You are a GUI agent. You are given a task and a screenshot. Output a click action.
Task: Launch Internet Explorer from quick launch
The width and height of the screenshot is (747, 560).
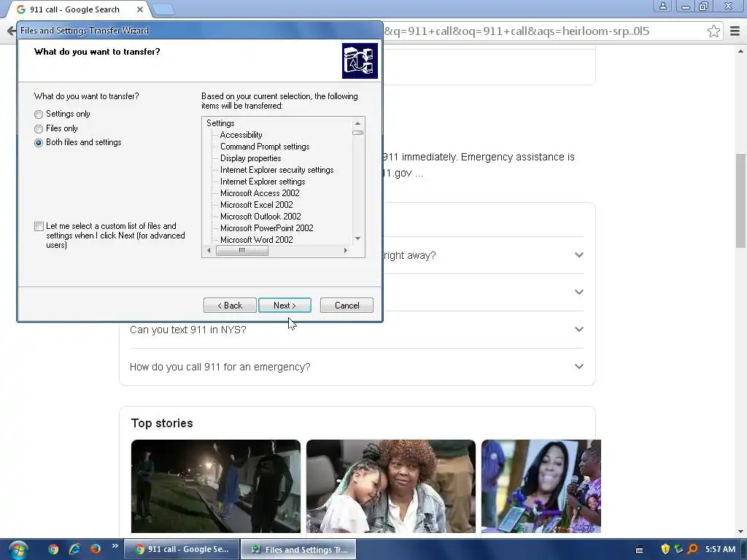click(x=74, y=549)
